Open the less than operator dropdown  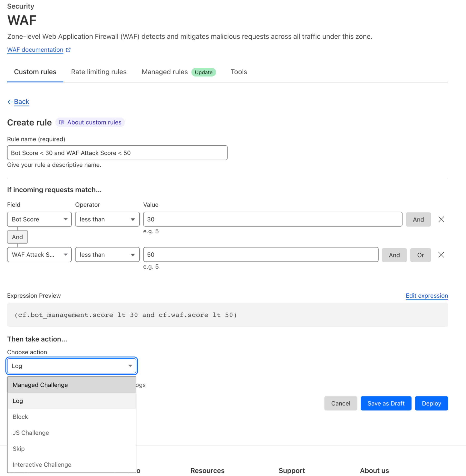[107, 219]
